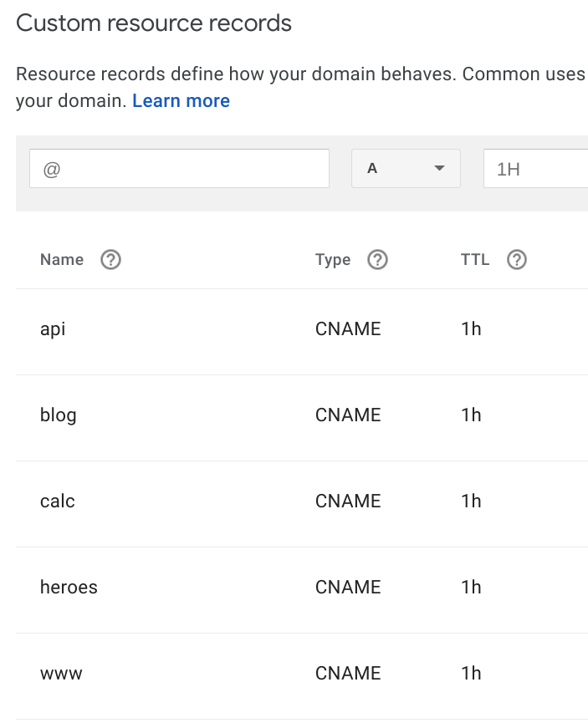
Task: Click the Type column header
Action: click(332, 259)
